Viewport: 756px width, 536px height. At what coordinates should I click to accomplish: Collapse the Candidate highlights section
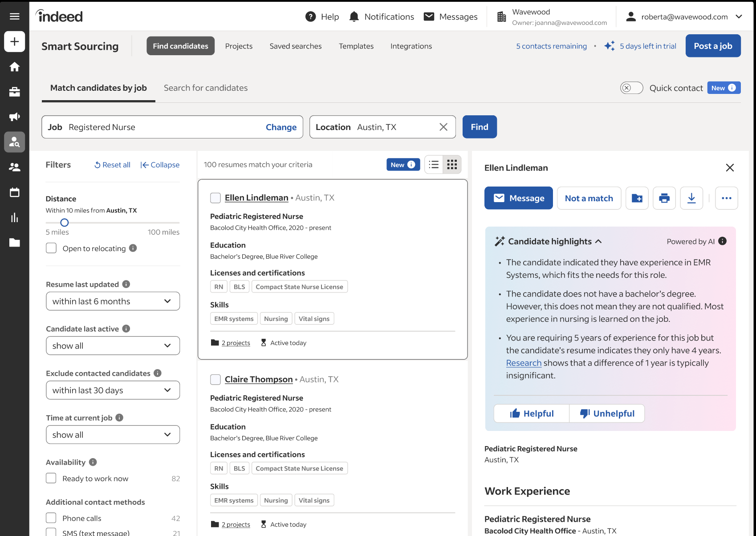tap(598, 241)
